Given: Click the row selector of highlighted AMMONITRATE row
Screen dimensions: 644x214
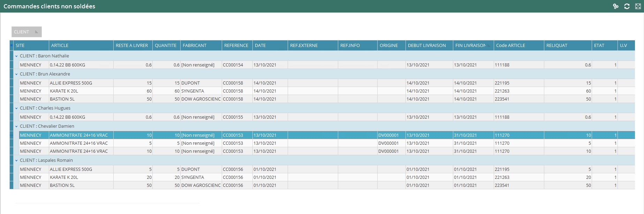Looking at the screenshot, I should coord(12,135).
